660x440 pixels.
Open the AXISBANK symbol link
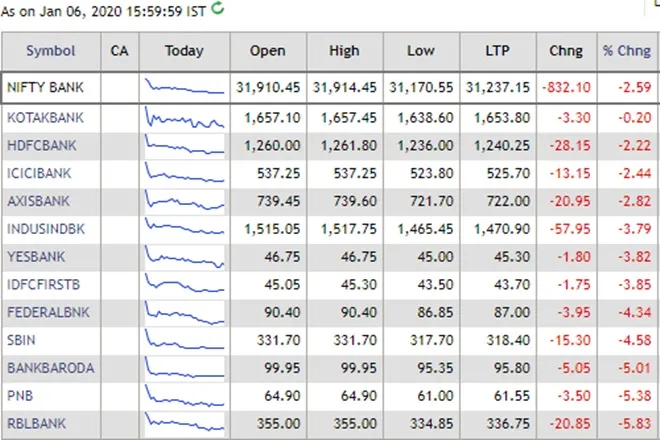coord(38,201)
